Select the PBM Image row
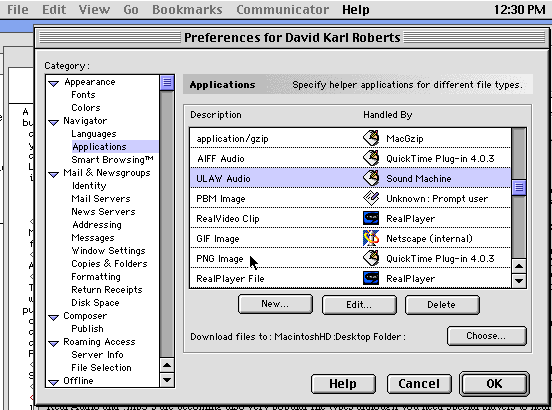This screenshot has height=410, width=552. coord(350,198)
